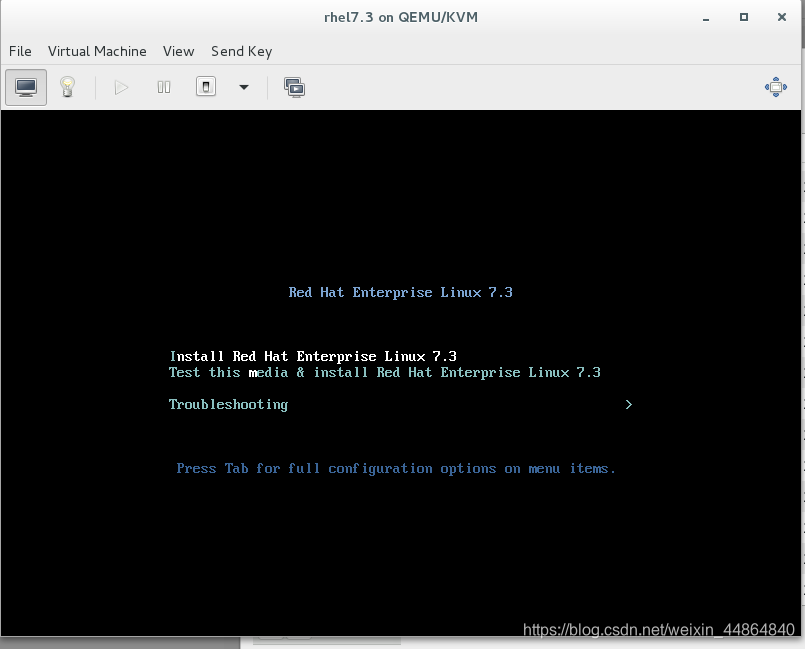The image size is (805, 649).
Task: Maximize the rhel7.3 window
Action: pyautogui.click(x=743, y=17)
